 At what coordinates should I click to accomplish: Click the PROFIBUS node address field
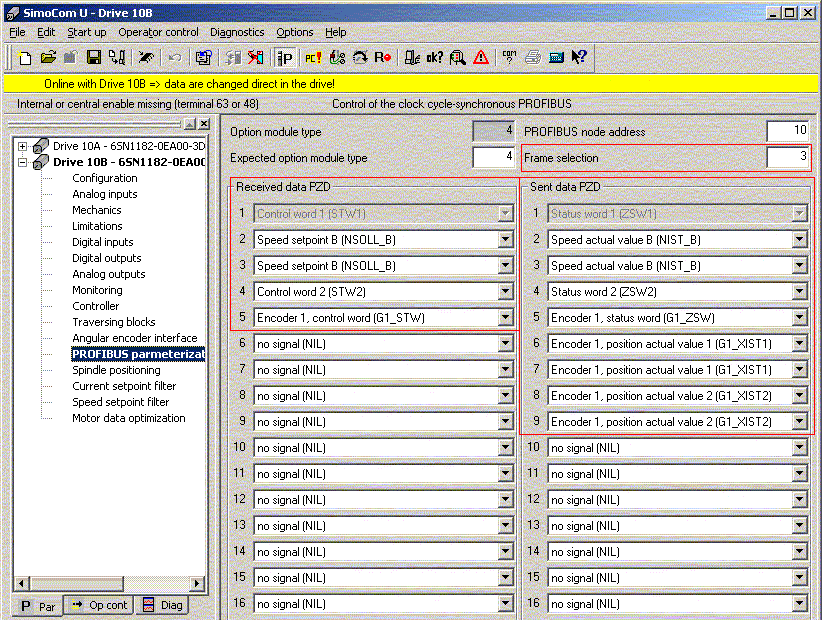pyautogui.click(x=788, y=130)
